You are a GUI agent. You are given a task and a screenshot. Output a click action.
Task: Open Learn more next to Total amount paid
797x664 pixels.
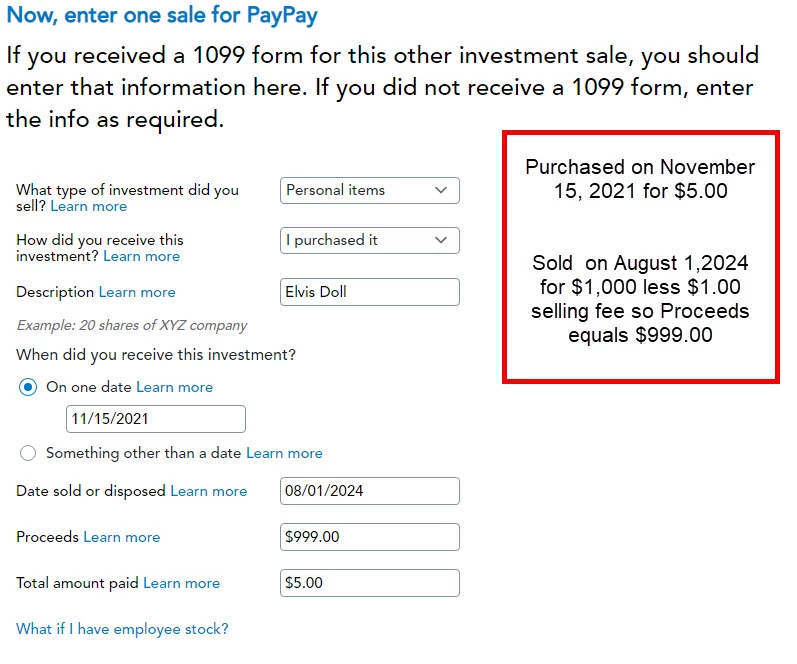182,583
